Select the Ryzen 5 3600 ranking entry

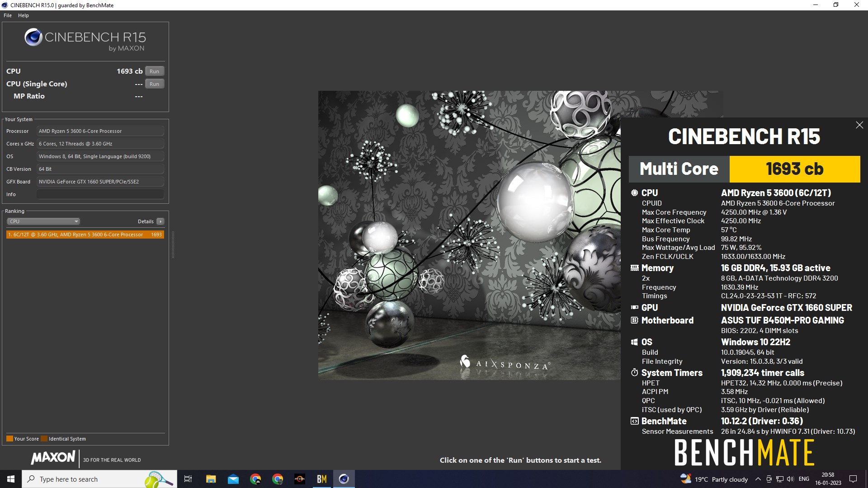(85, 235)
